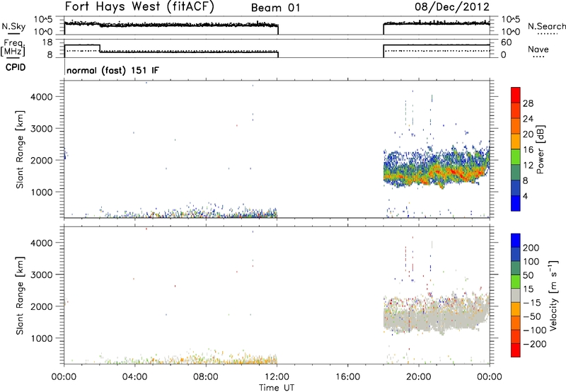The width and height of the screenshot is (566, 392).
Task: Click the '1000' tick of velocity panel
Action: [42, 338]
